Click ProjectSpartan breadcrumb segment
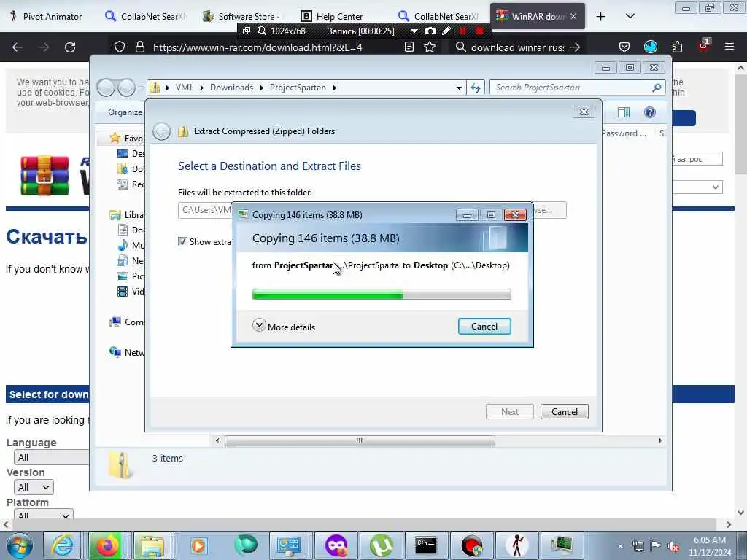 [x=298, y=87]
